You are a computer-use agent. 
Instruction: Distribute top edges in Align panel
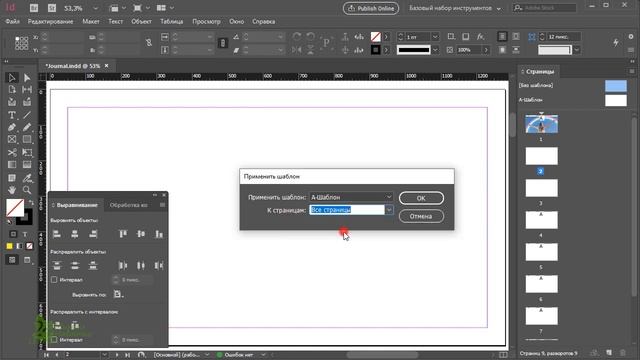click(x=57, y=266)
